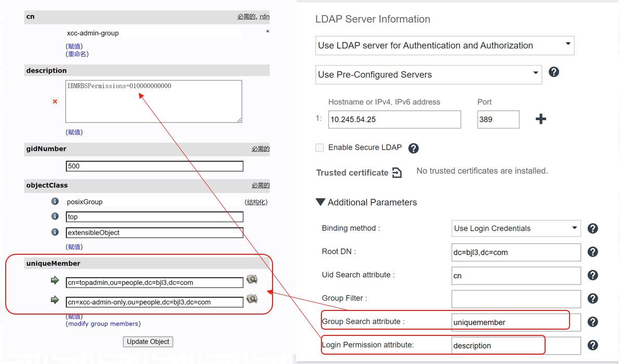Click empty Group Filter field
Screen dimensions: 620x364
(x=516, y=299)
